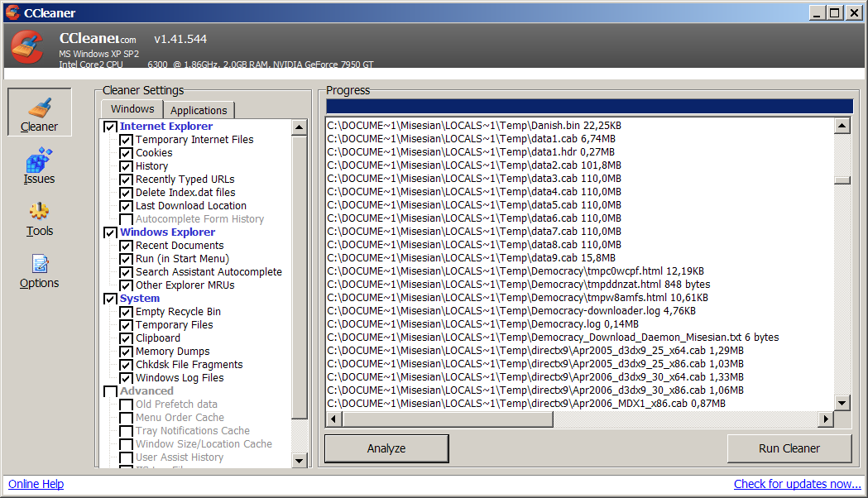Select the tmpddnzat.html 848 bytes line
The height and width of the screenshot is (498, 868).
click(519, 285)
